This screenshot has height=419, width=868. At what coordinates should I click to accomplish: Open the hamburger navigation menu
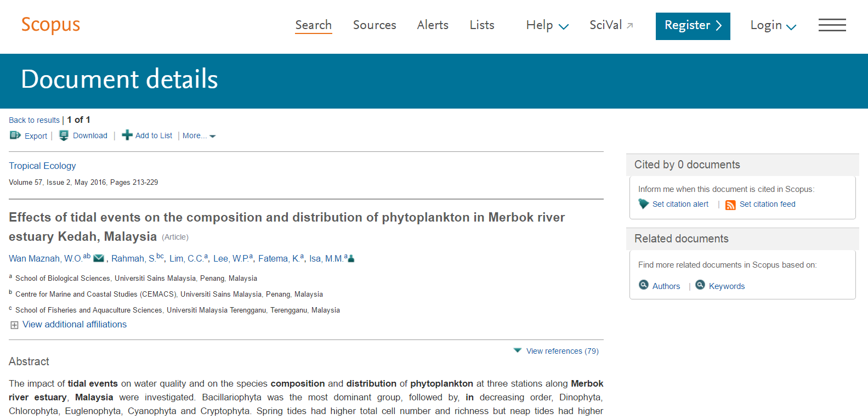(832, 25)
